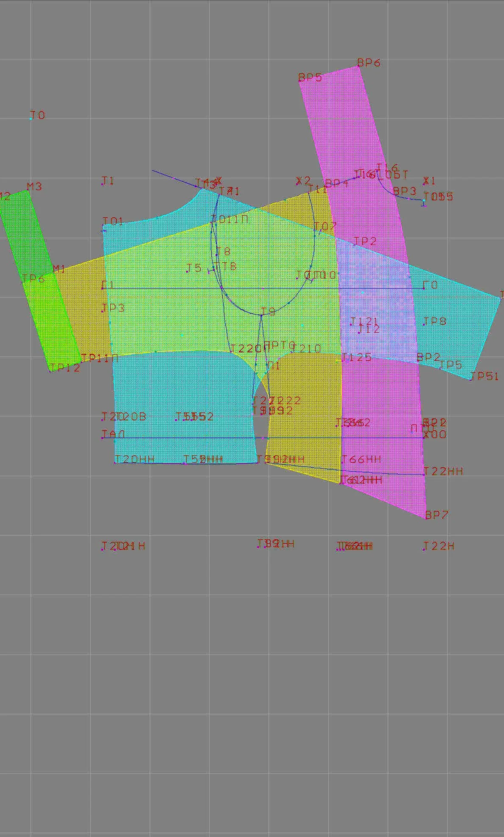Image resolution: width=504 pixels, height=837 pixels.
Task: Click the M1 point label
Action: click(59, 269)
